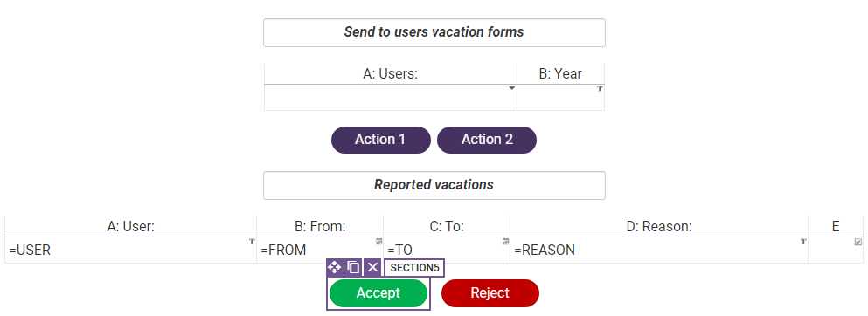Select the 'Reported vacations' header box
Viewport: 868px width, 316px height.
(434, 185)
